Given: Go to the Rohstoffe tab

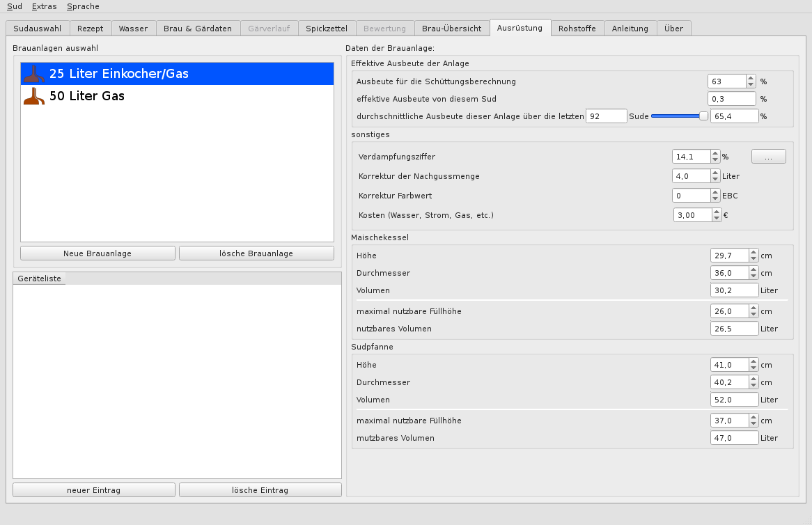Looking at the screenshot, I should 577,29.
